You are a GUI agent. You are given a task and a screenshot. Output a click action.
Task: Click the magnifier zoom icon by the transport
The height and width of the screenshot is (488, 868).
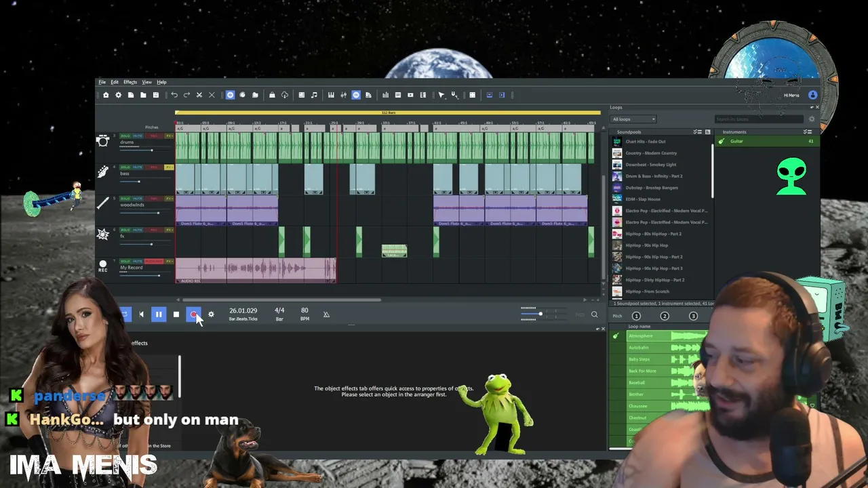(x=594, y=314)
